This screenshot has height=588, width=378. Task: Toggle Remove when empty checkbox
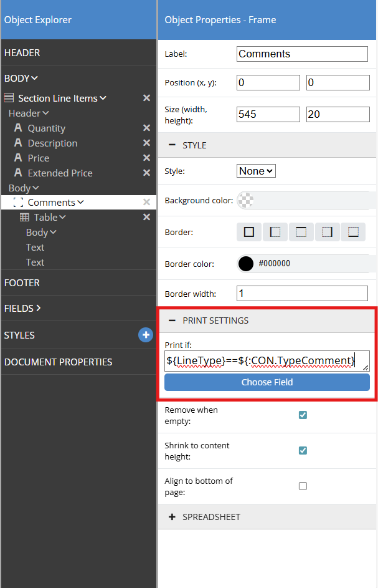303,415
